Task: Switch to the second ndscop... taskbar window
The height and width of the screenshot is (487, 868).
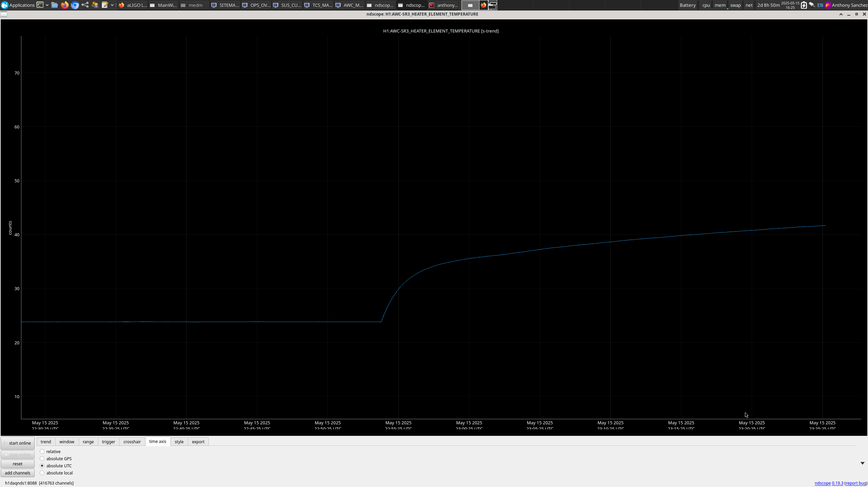Action: (x=411, y=5)
